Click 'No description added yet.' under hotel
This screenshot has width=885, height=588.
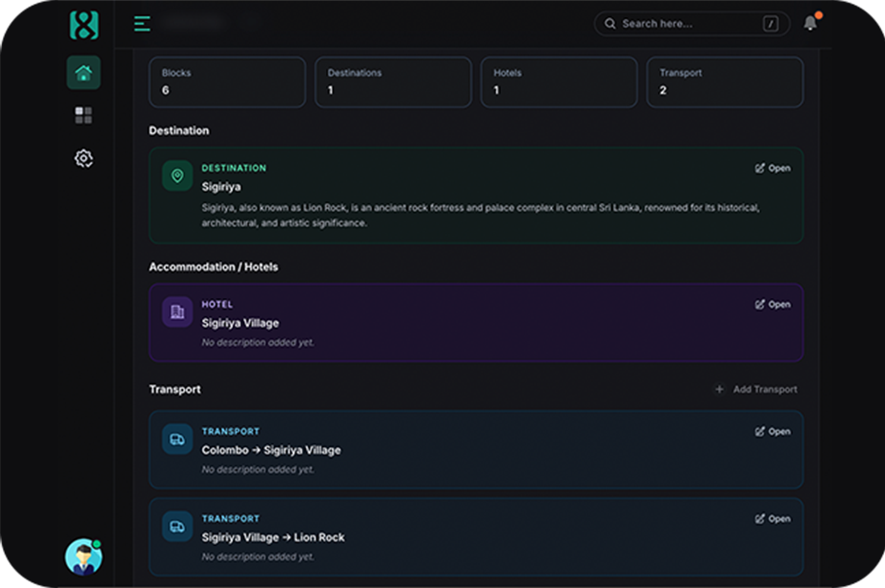257,342
